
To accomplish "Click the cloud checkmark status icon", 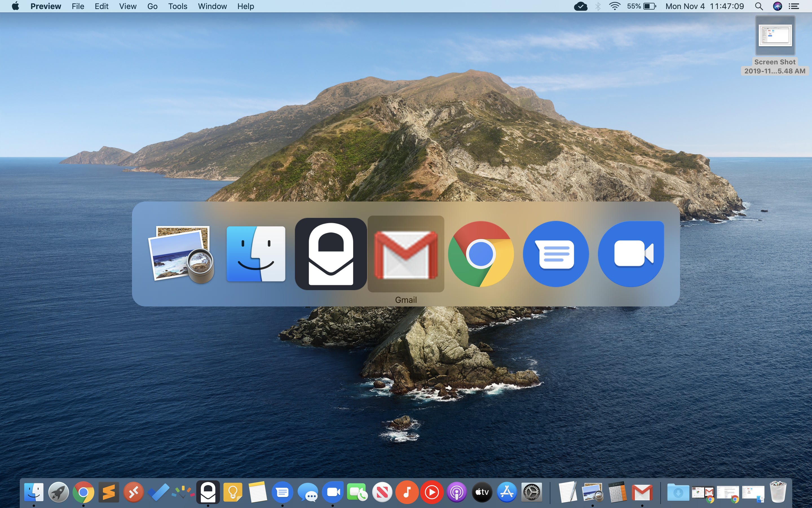I will tap(581, 6).
